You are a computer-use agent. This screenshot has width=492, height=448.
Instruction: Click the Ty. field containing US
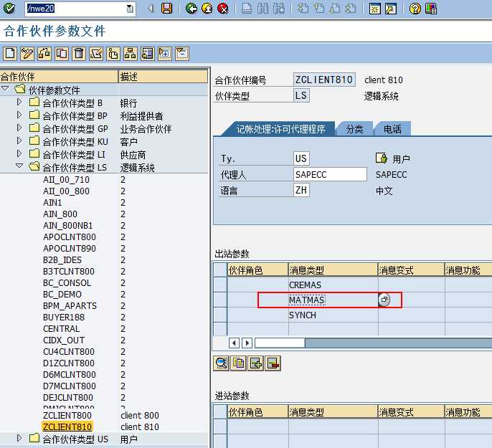[301, 158]
